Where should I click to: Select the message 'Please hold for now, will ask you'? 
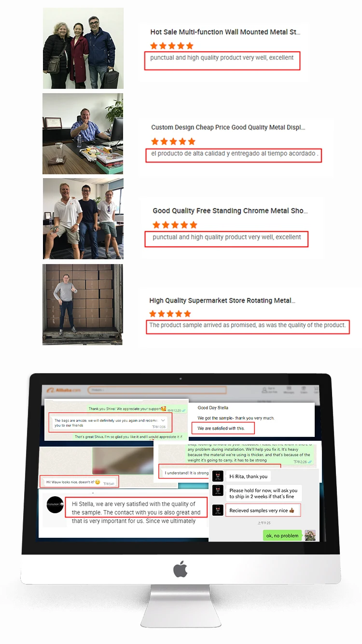264,493
